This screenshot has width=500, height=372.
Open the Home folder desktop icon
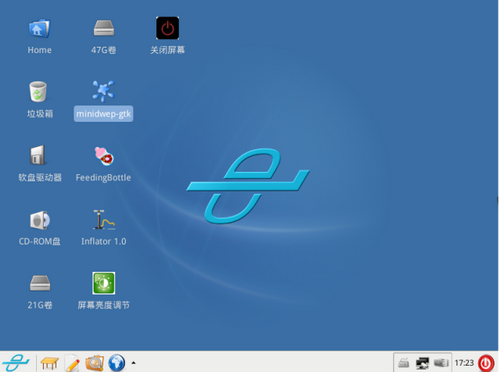pyautogui.click(x=39, y=28)
